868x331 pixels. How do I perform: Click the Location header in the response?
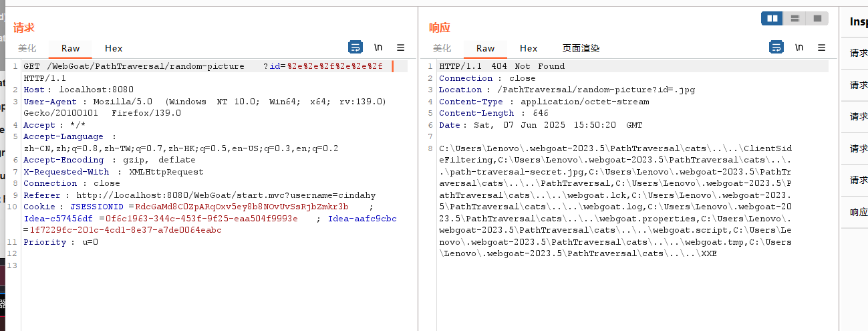pos(456,90)
